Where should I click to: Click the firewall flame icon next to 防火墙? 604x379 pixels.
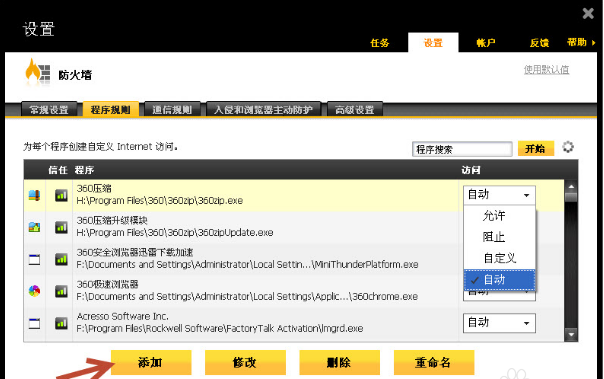click(37, 71)
